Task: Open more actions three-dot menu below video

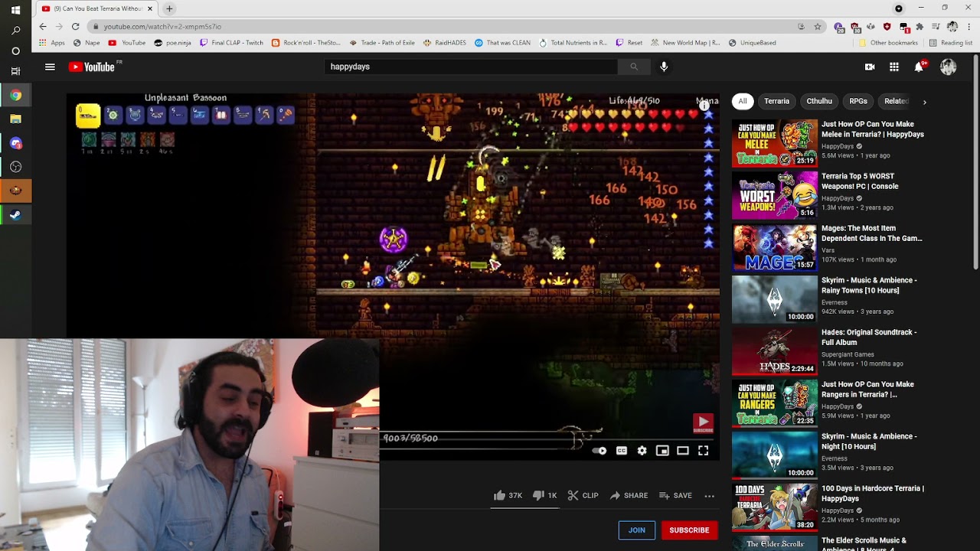Action: coord(709,496)
